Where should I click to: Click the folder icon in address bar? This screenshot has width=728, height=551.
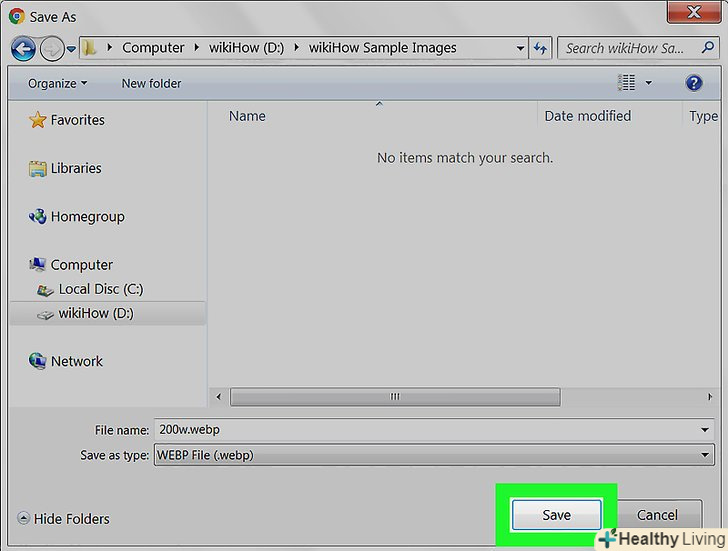90,47
